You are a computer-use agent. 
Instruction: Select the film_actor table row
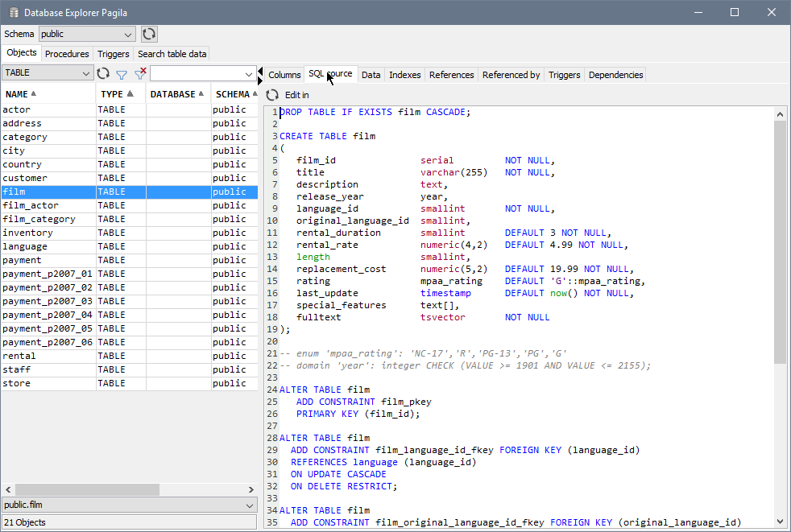130,205
